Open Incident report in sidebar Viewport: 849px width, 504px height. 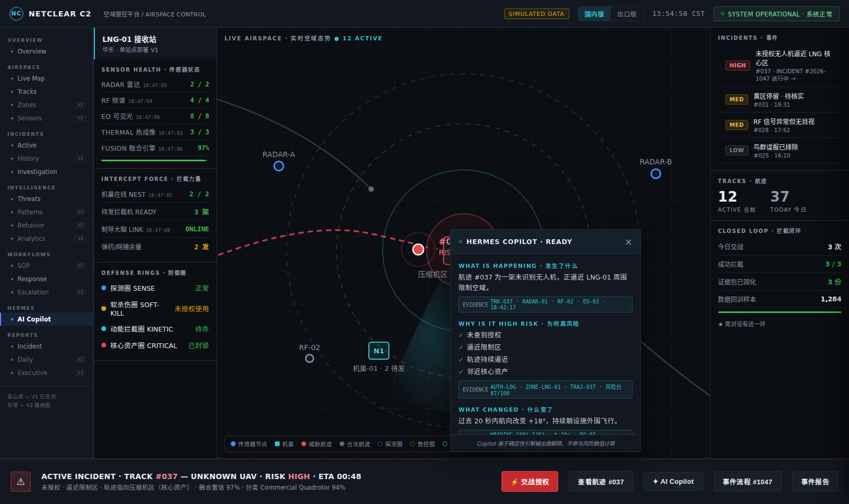tap(47, 346)
